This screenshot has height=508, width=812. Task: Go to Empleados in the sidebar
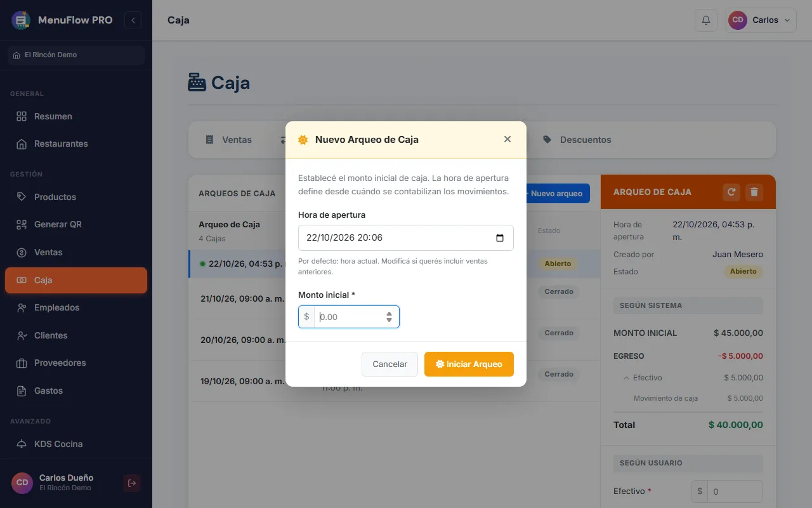(76, 307)
